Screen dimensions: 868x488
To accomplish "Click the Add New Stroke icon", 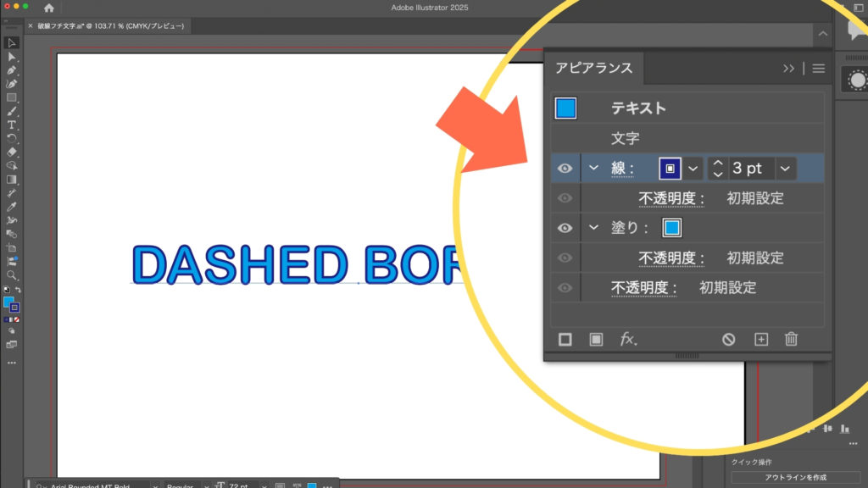I will point(565,339).
